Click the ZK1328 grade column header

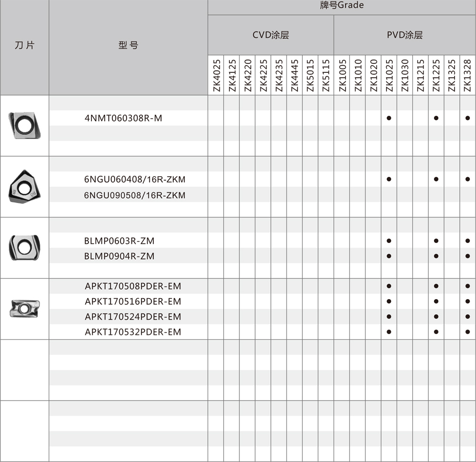pyautogui.click(x=467, y=75)
